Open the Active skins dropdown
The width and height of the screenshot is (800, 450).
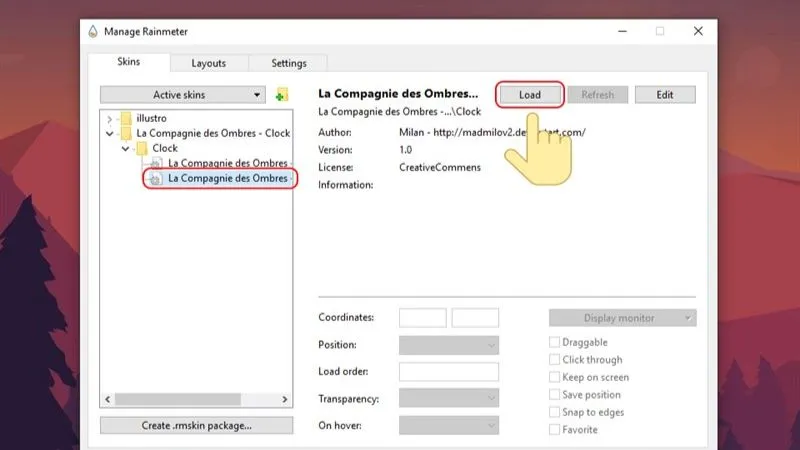click(183, 95)
